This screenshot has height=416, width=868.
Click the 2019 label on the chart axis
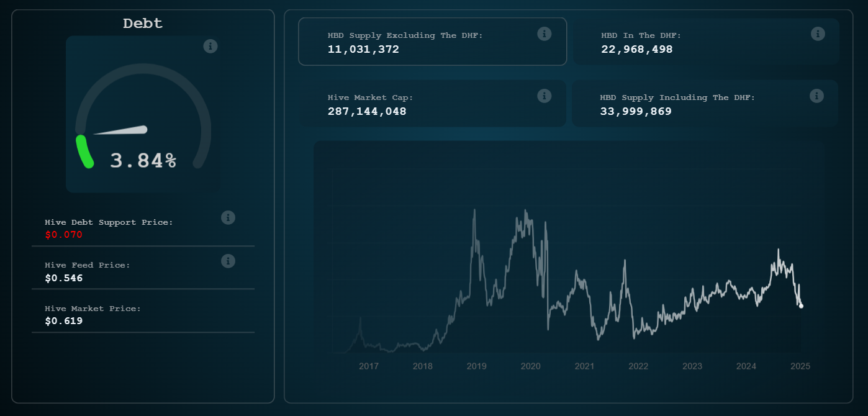pyautogui.click(x=477, y=366)
